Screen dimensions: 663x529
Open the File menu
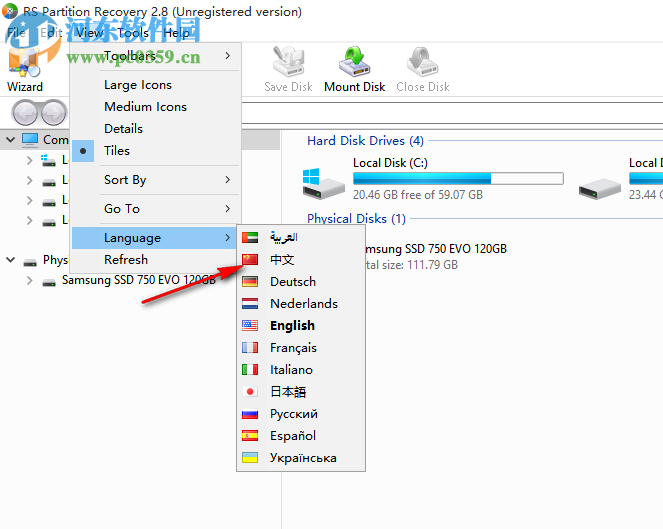[16, 33]
